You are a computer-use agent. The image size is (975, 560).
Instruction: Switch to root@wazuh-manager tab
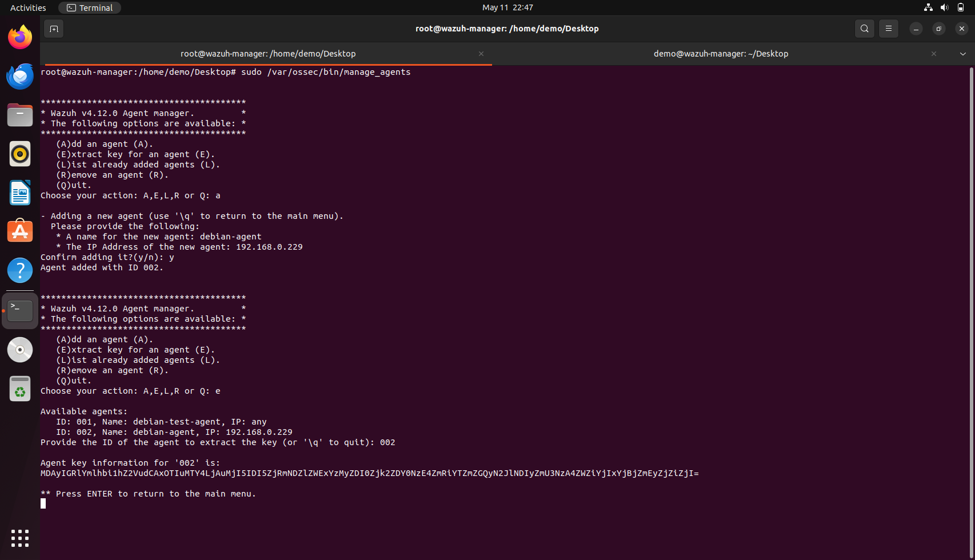[x=268, y=54]
